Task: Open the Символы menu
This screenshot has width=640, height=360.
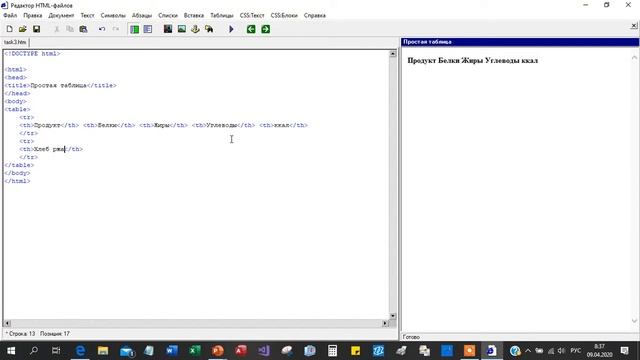Action: [113, 15]
